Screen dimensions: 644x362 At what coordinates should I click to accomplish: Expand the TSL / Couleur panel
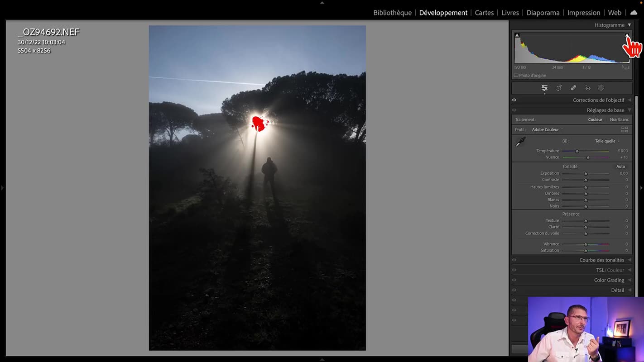point(629,270)
